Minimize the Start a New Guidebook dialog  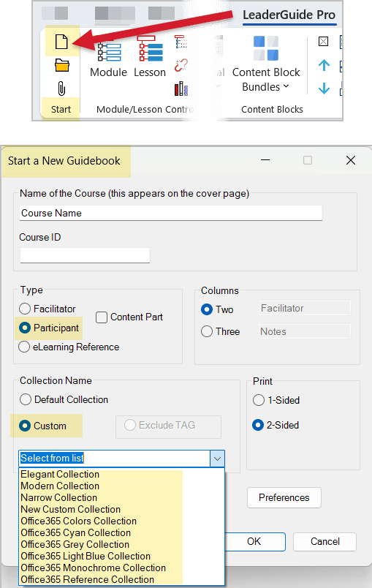[x=265, y=160]
